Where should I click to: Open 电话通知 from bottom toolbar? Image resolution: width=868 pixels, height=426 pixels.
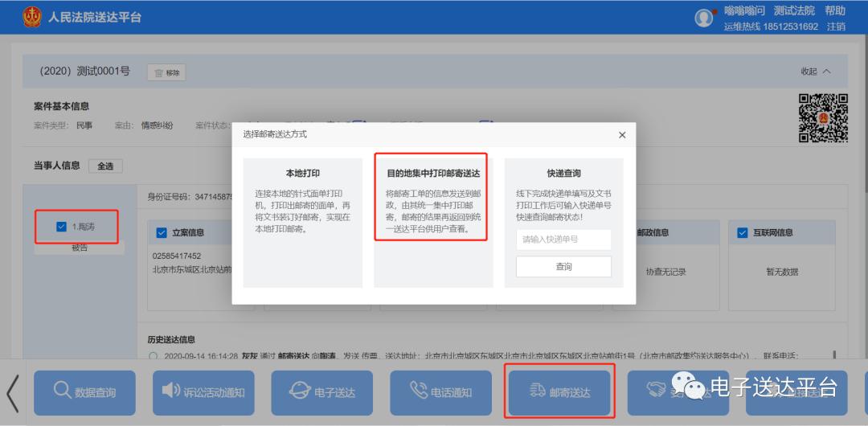440,393
